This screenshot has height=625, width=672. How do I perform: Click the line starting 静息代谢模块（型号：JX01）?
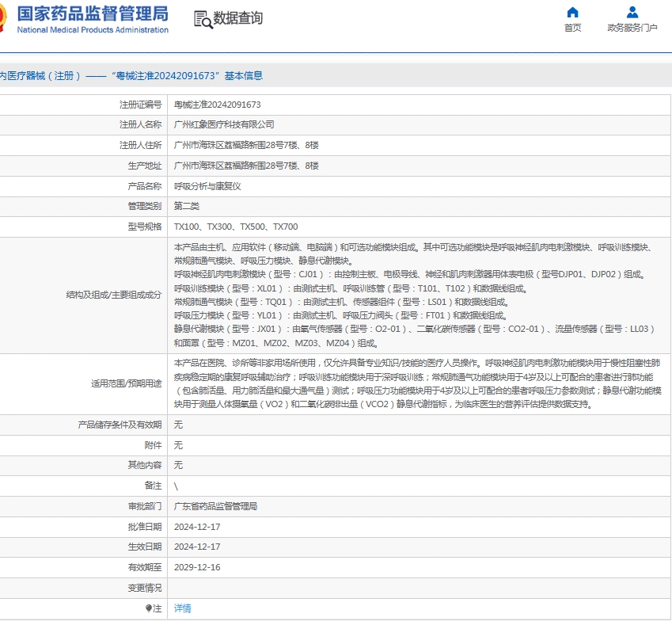(x=415, y=329)
